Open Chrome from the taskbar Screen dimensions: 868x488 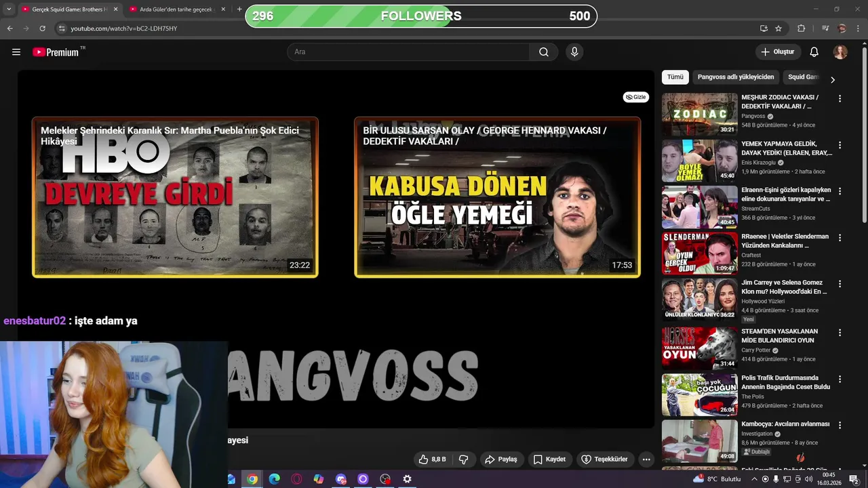pos(252,479)
